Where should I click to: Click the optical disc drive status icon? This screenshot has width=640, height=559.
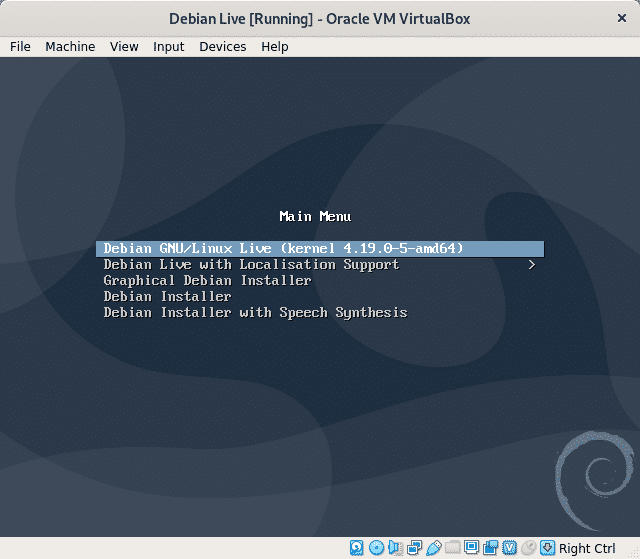[x=376, y=548]
